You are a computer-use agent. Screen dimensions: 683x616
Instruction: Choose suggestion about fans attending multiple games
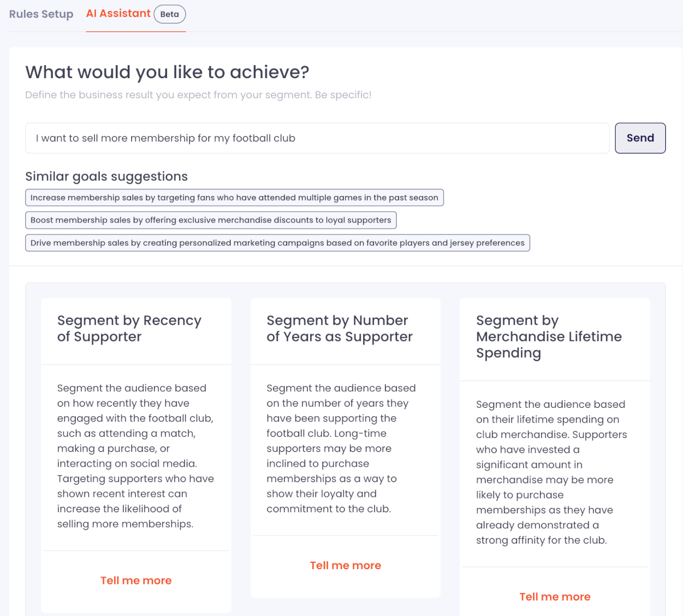pos(234,197)
